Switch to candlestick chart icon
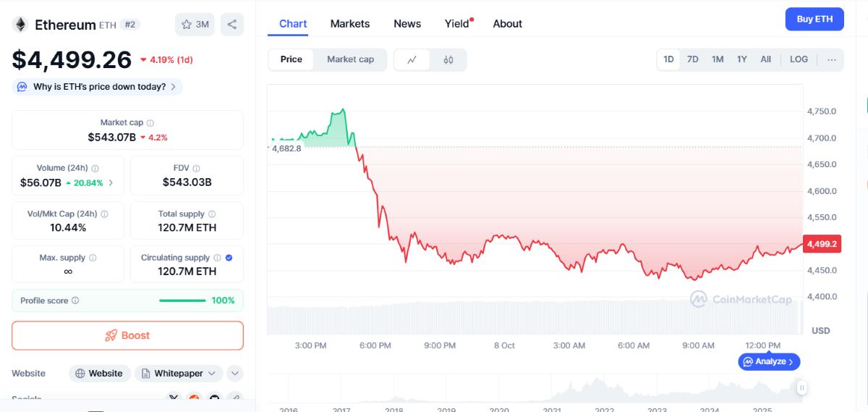868x412 pixels. (x=448, y=59)
